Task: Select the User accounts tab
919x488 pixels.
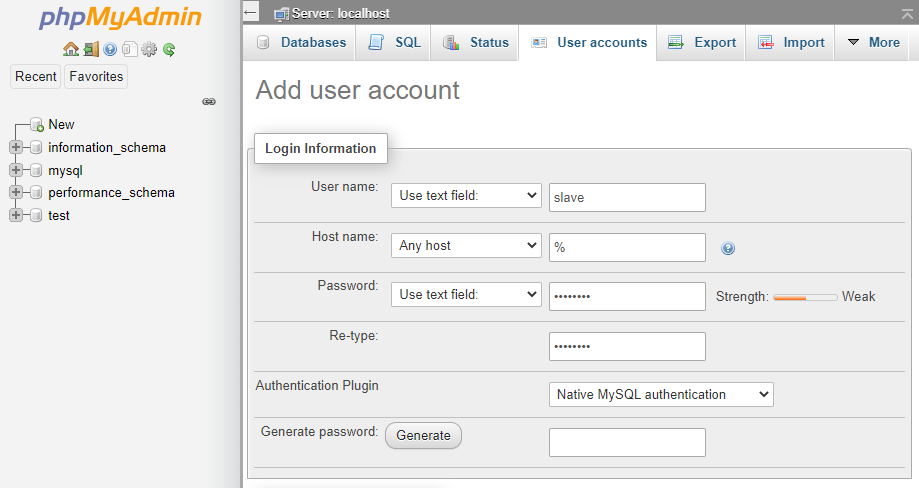Action: [588, 42]
